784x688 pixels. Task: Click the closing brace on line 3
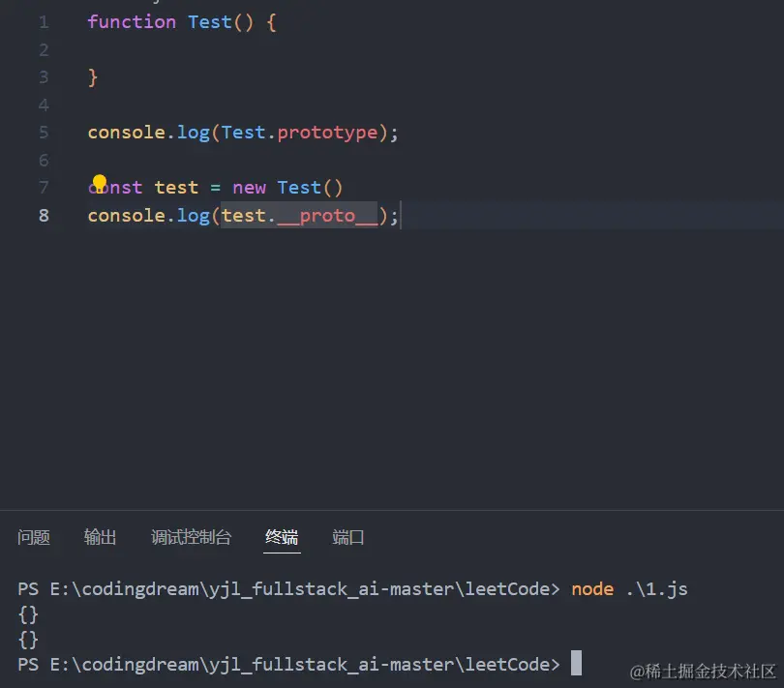click(93, 77)
